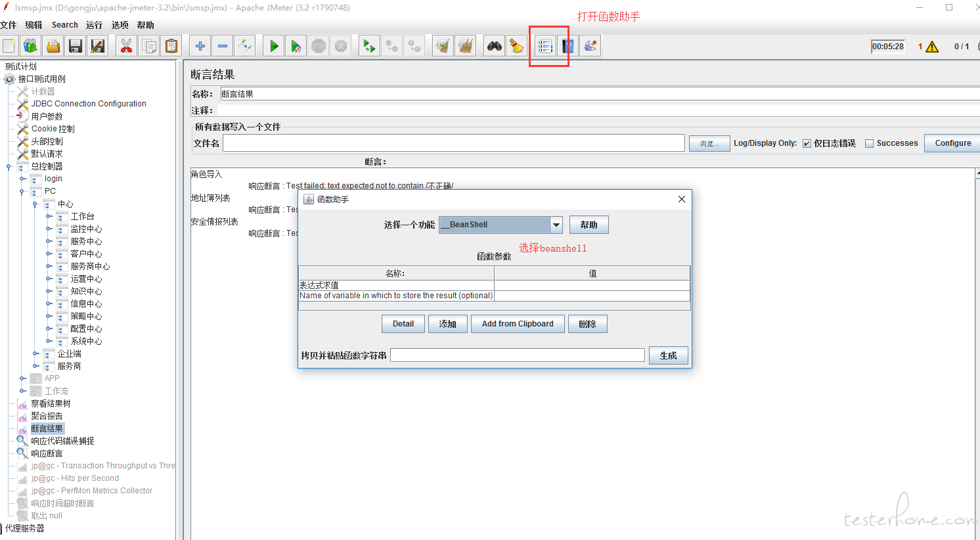
Task: Expand the 工作台 tree node
Action: (x=49, y=216)
